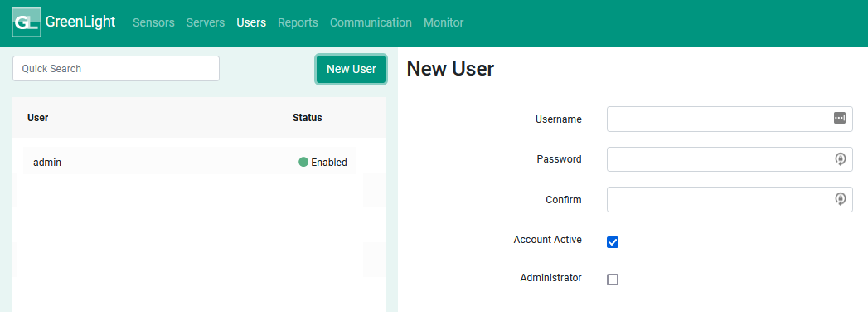Focus the Quick Search box

point(116,69)
